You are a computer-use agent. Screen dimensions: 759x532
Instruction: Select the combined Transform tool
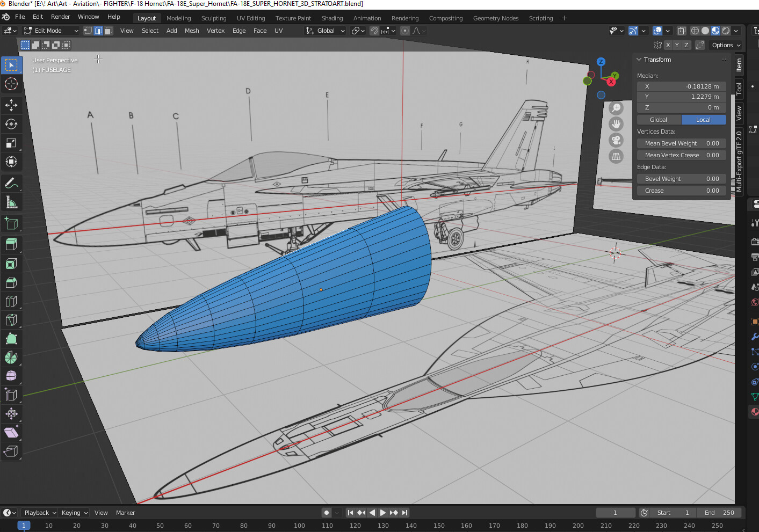[x=11, y=162]
